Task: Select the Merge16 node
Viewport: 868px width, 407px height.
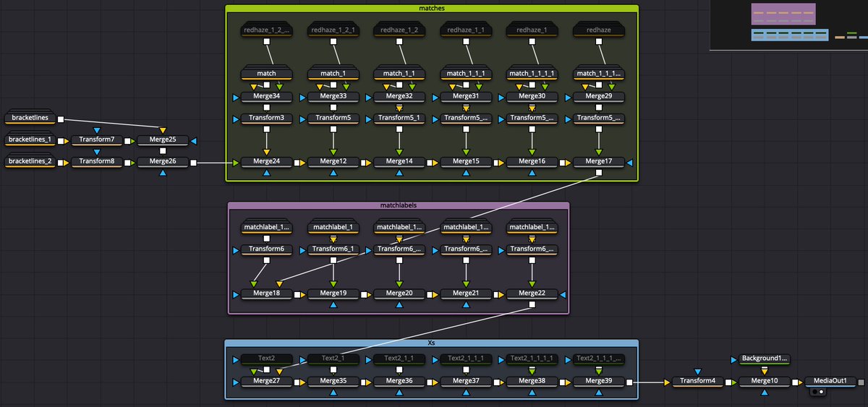Action: (x=532, y=162)
